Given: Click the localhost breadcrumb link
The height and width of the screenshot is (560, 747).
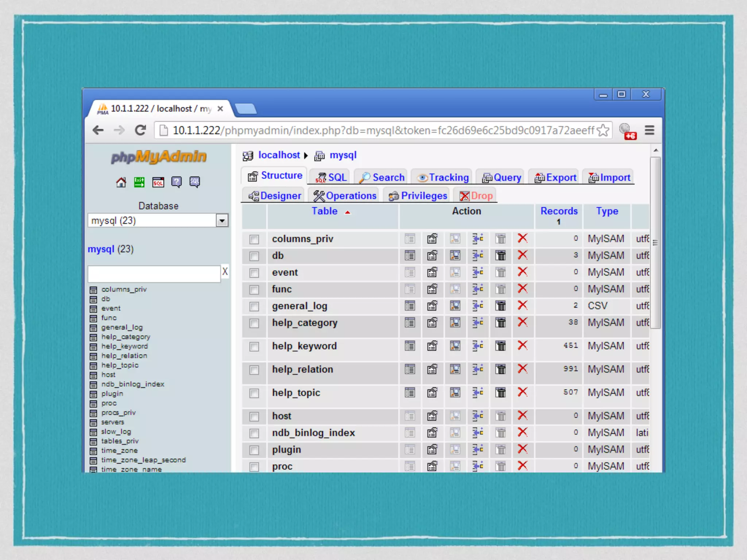Looking at the screenshot, I should [279, 155].
